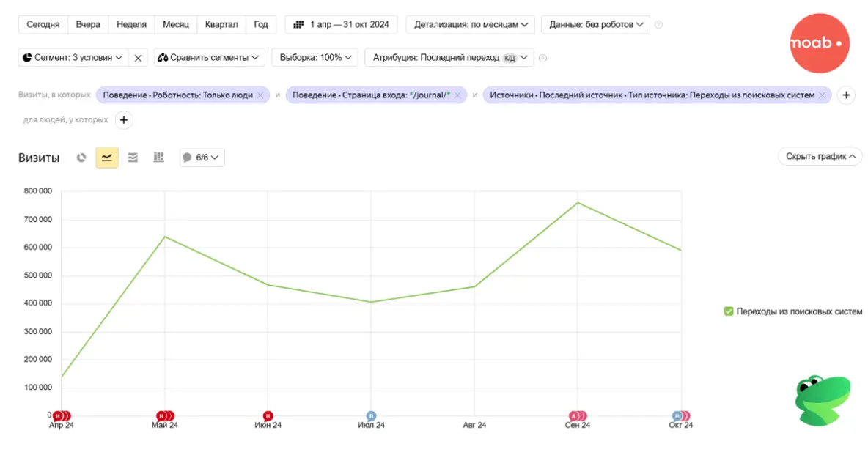Open the 'Детализация: по месяцам' dropdown
This screenshot has width=868, height=455.
point(471,24)
